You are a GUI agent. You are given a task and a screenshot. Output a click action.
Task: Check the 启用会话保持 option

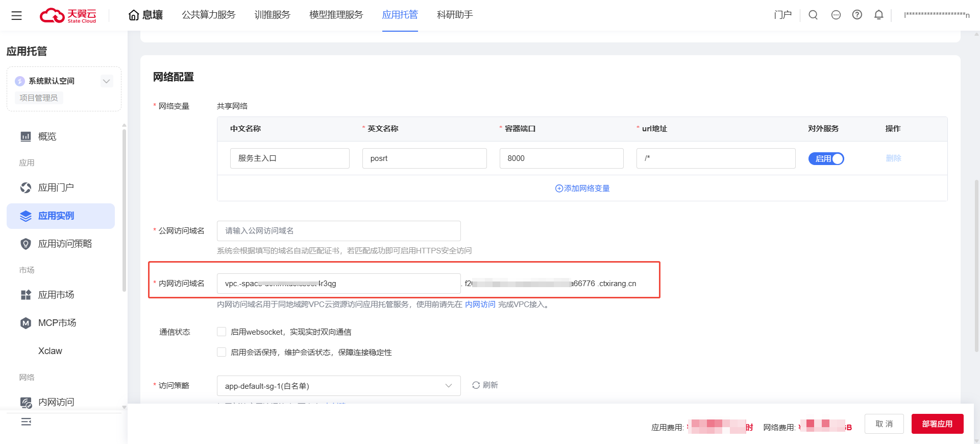[x=222, y=352]
